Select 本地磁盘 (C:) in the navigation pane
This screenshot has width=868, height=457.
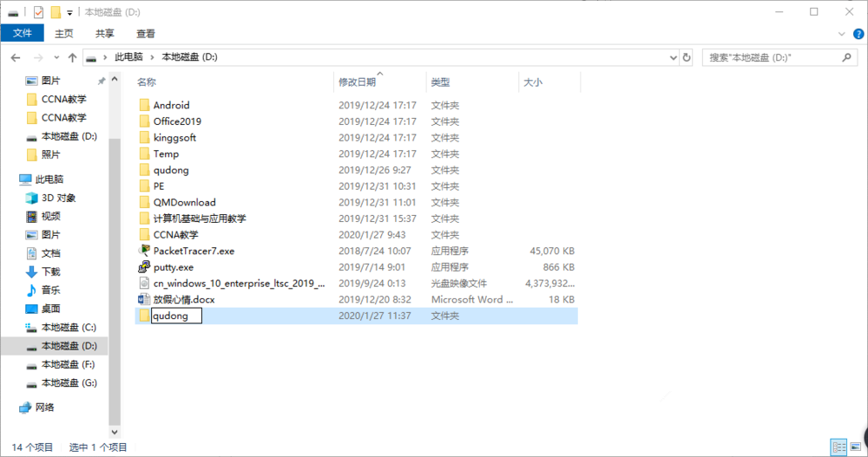tap(69, 327)
